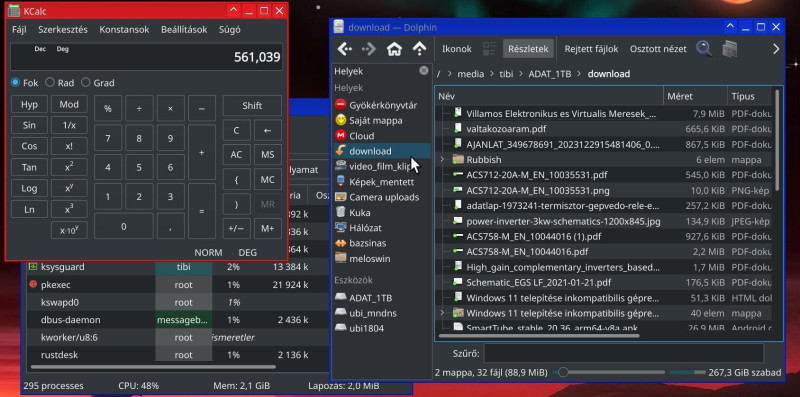Click the MS memory store button
This screenshot has height=397, width=800.
[x=268, y=155]
